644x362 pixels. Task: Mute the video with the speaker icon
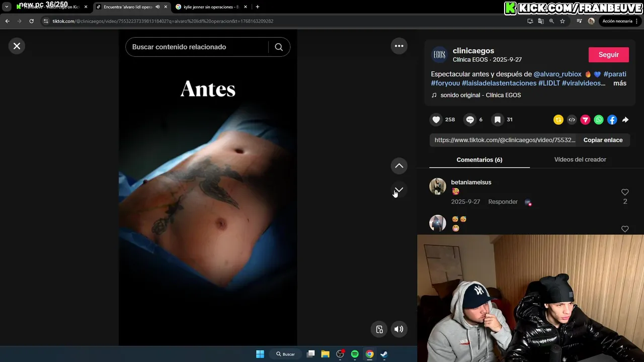pyautogui.click(x=398, y=329)
